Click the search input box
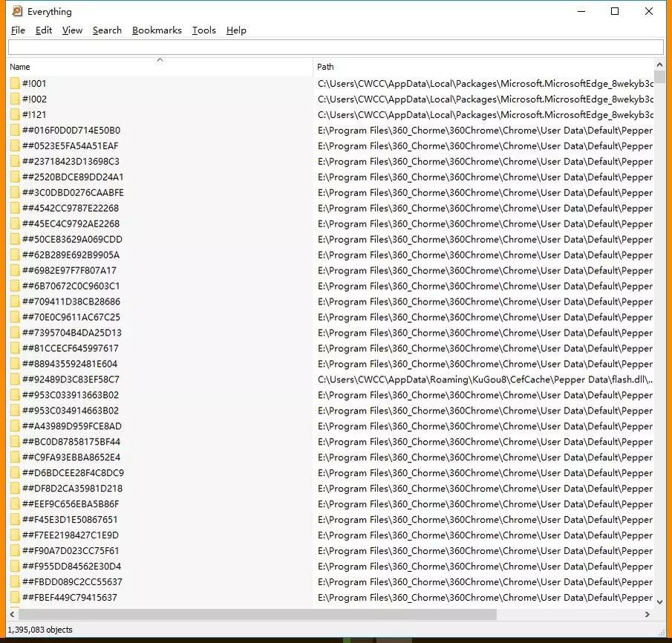Viewport: 672px width, 643px height. 336,48
